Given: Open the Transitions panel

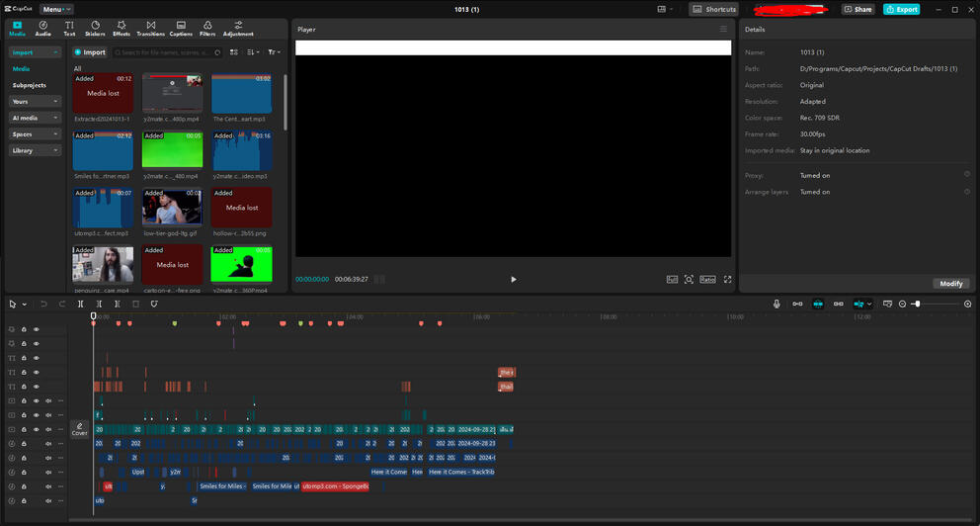Looking at the screenshot, I should 150,28.
